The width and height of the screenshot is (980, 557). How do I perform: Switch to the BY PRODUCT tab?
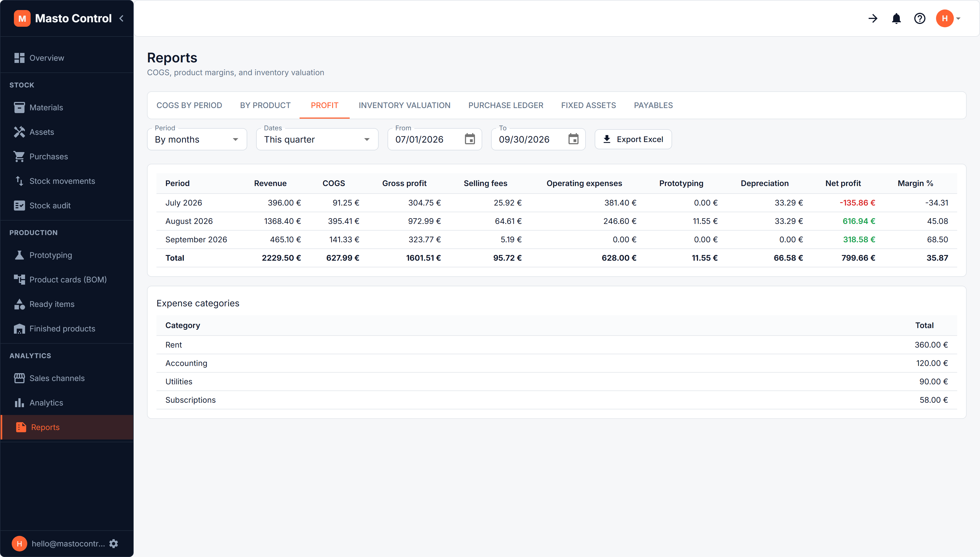265,105
